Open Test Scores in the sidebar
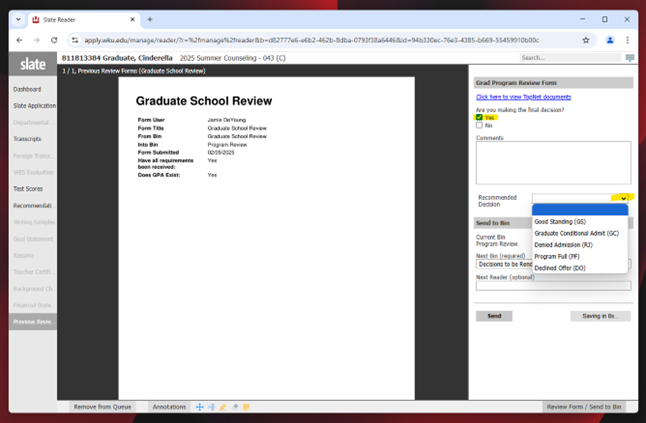The width and height of the screenshot is (646, 423). pyautogui.click(x=28, y=188)
